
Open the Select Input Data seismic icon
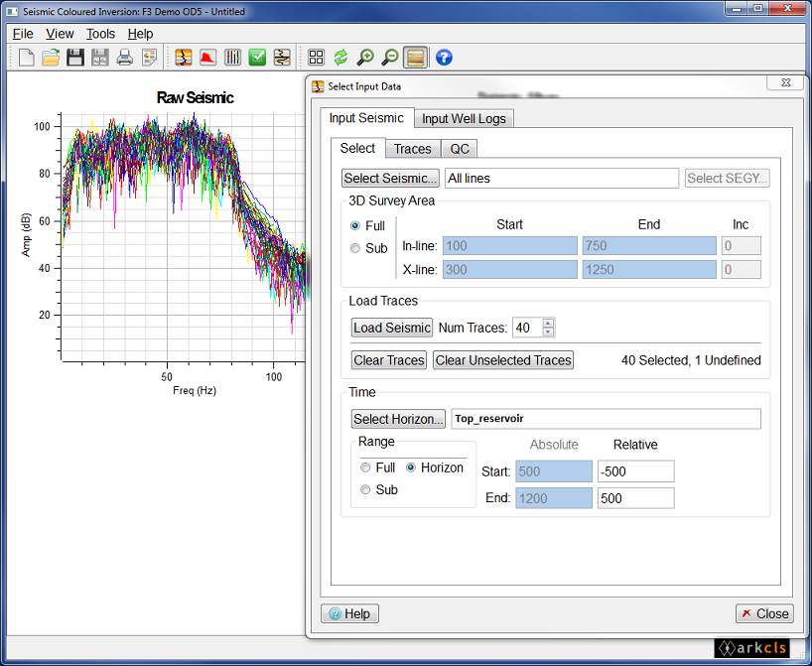[x=184, y=57]
